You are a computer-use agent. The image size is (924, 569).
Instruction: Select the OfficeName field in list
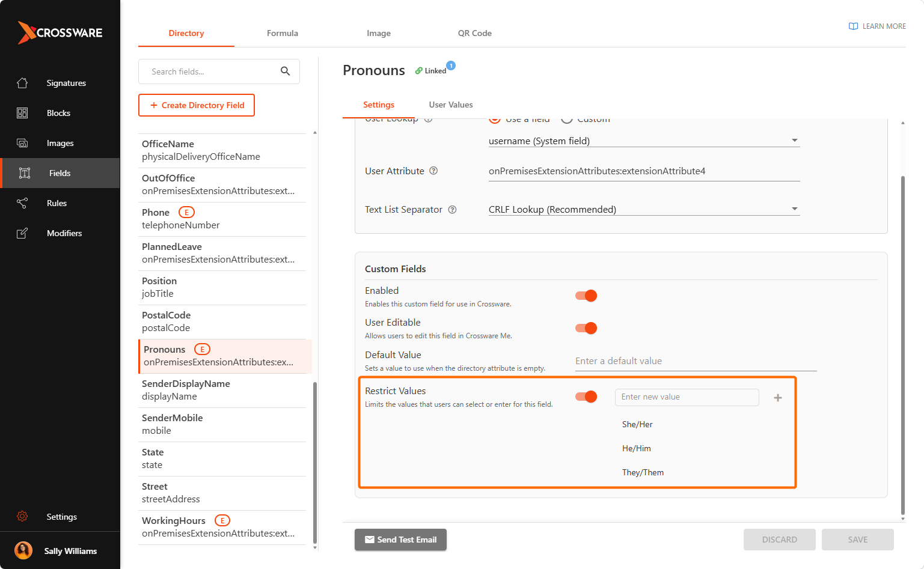tap(222, 151)
